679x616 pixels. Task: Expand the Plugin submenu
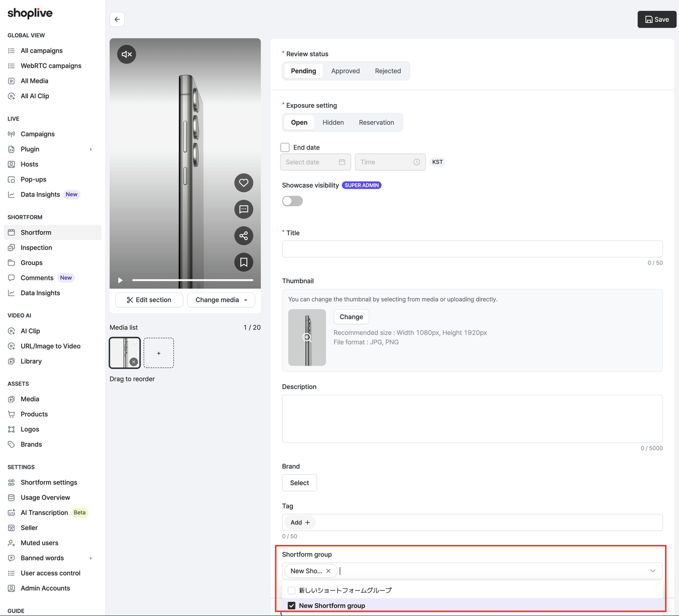pyautogui.click(x=91, y=149)
